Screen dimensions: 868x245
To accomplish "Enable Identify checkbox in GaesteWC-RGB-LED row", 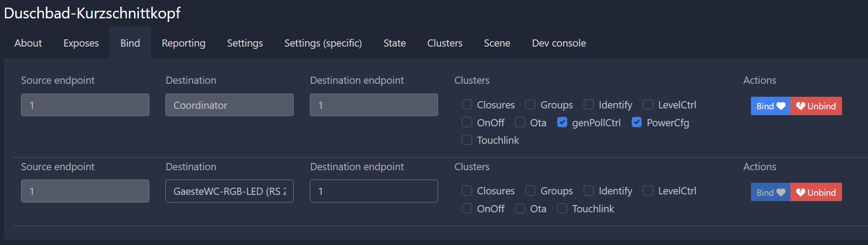I will [x=589, y=191].
